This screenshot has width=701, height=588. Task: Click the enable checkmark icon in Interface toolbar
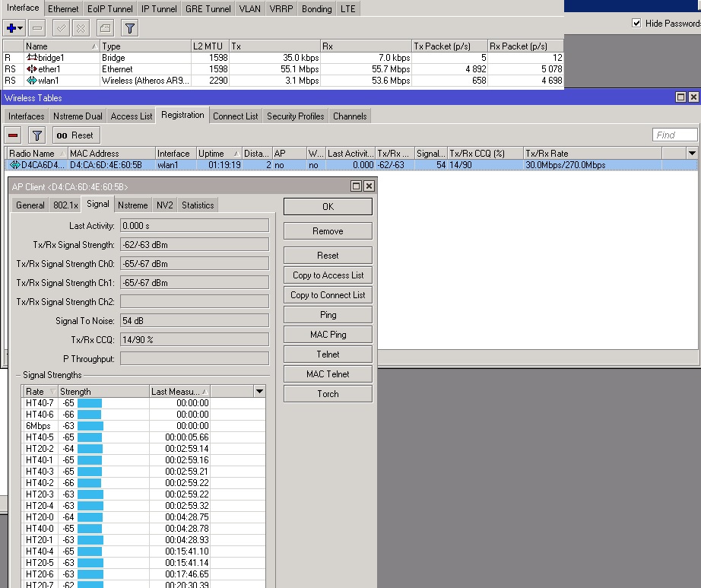[61, 28]
